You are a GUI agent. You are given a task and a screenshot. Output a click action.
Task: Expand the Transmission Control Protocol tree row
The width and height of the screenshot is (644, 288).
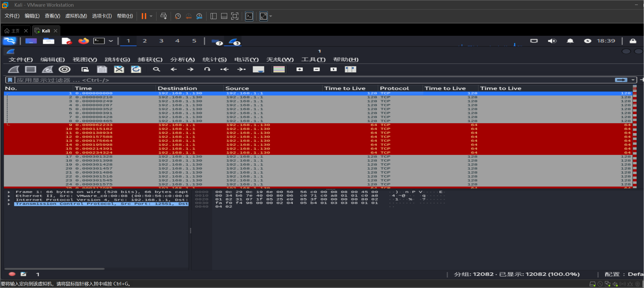9,204
